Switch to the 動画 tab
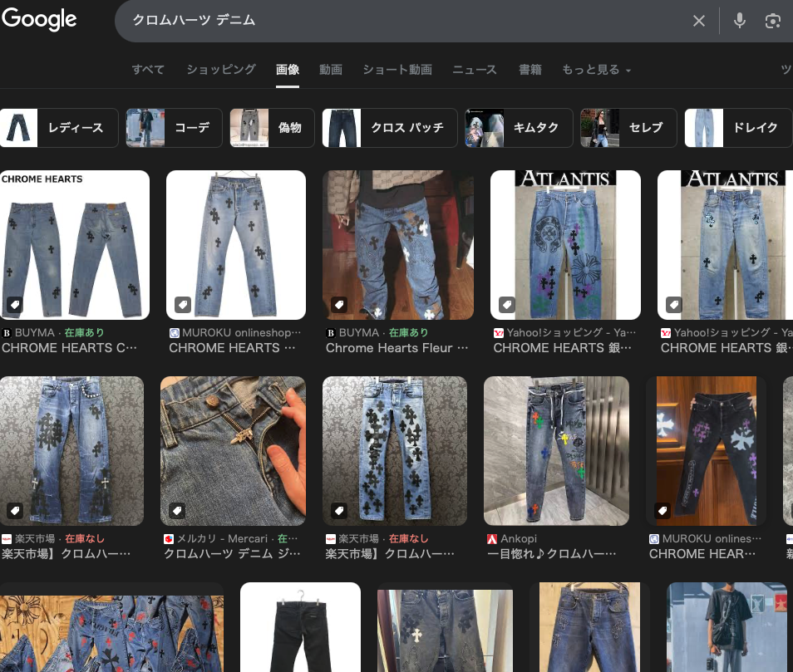Image resolution: width=793 pixels, height=672 pixels. pyautogui.click(x=331, y=70)
